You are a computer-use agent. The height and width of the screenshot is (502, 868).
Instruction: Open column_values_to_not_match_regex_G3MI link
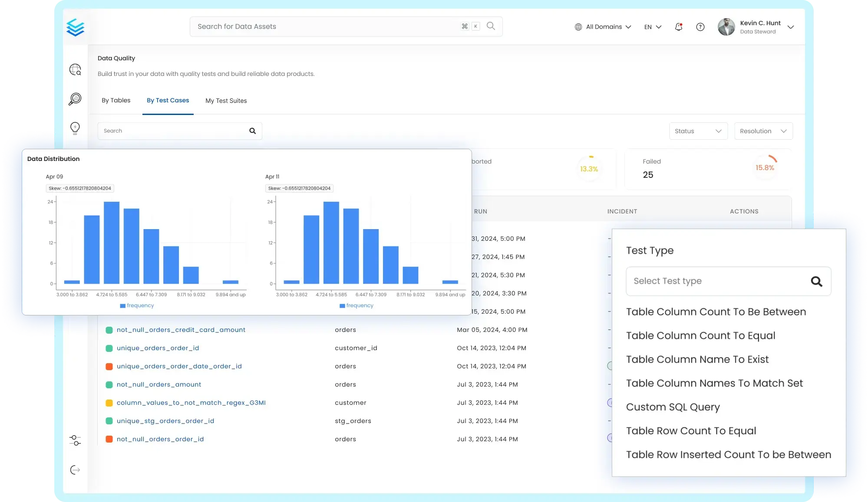click(x=191, y=403)
